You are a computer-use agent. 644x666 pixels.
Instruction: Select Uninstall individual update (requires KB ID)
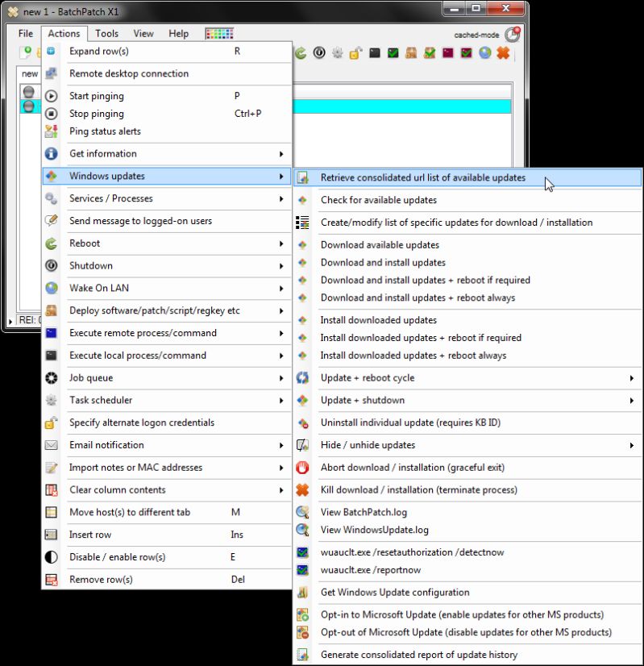pos(467,422)
